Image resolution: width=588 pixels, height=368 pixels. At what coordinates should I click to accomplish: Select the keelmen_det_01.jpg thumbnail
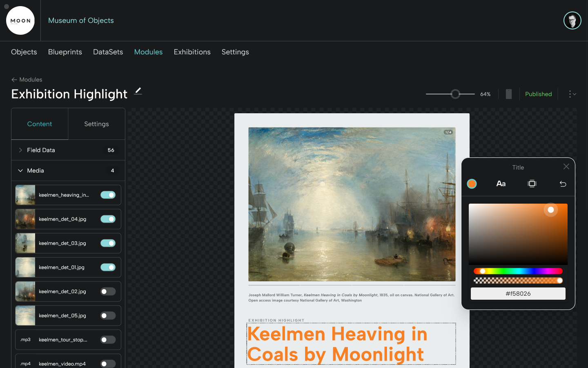25,267
